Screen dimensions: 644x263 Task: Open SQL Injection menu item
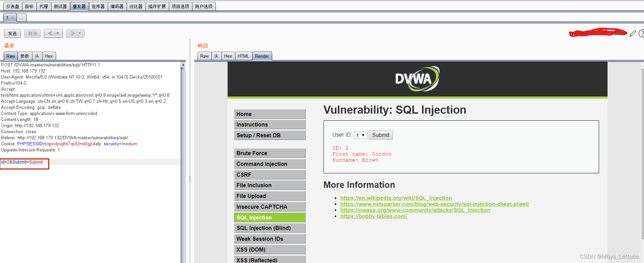(270, 217)
